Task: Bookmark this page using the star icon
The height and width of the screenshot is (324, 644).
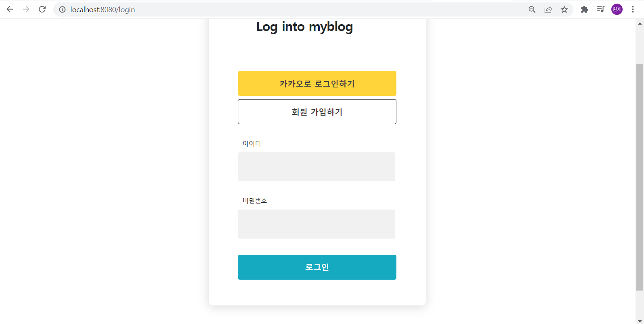Action: 564,9
